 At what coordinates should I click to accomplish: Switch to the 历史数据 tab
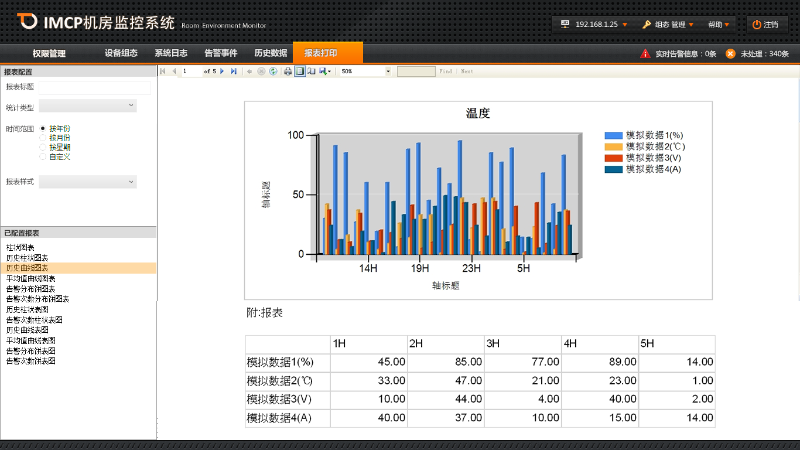pyautogui.click(x=270, y=53)
